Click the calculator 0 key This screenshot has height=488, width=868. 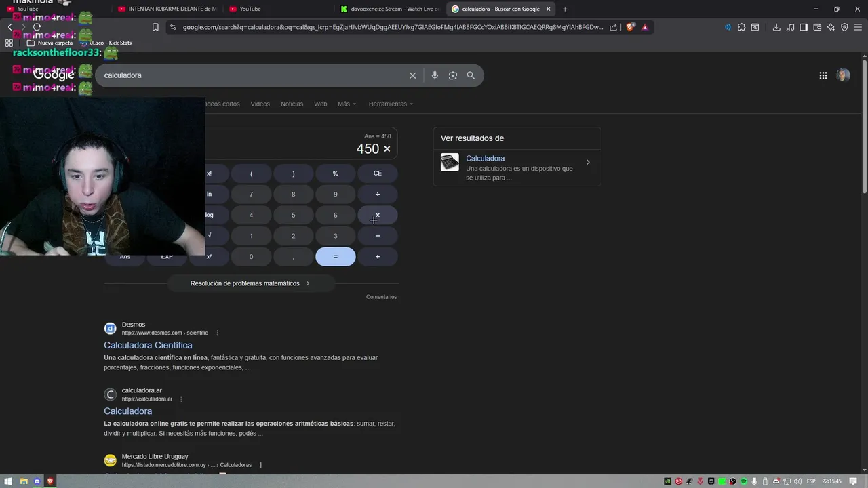click(x=251, y=257)
